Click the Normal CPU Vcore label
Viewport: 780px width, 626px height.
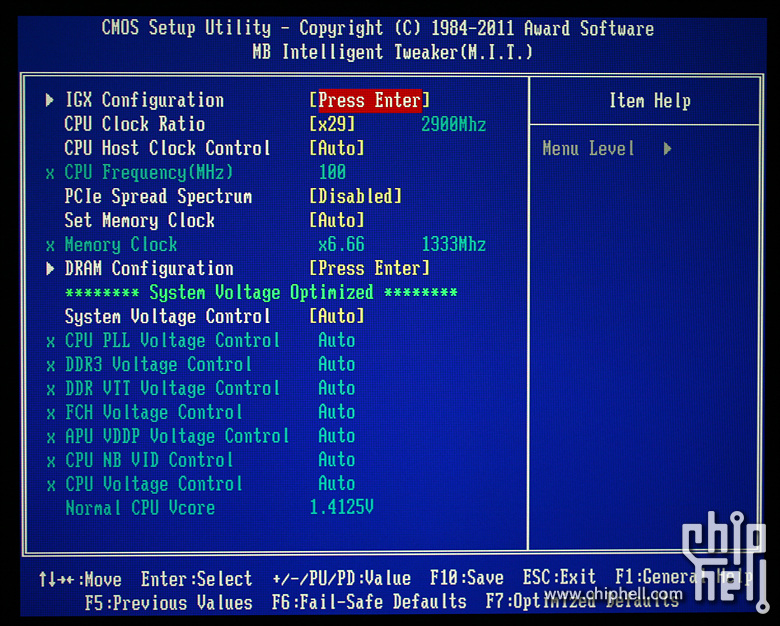tap(140, 508)
